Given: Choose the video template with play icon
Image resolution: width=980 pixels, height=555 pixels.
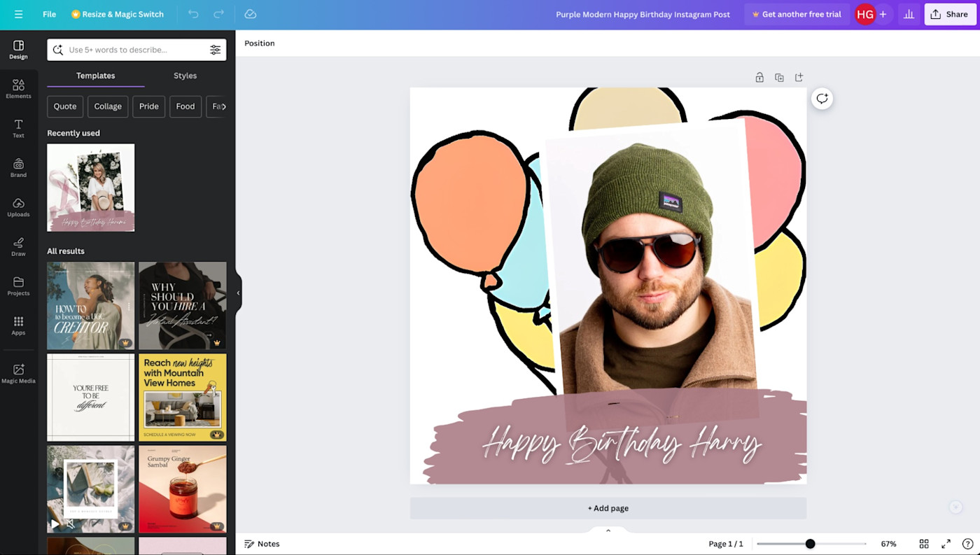Looking at the screenshot, I should tap(91, 489).
